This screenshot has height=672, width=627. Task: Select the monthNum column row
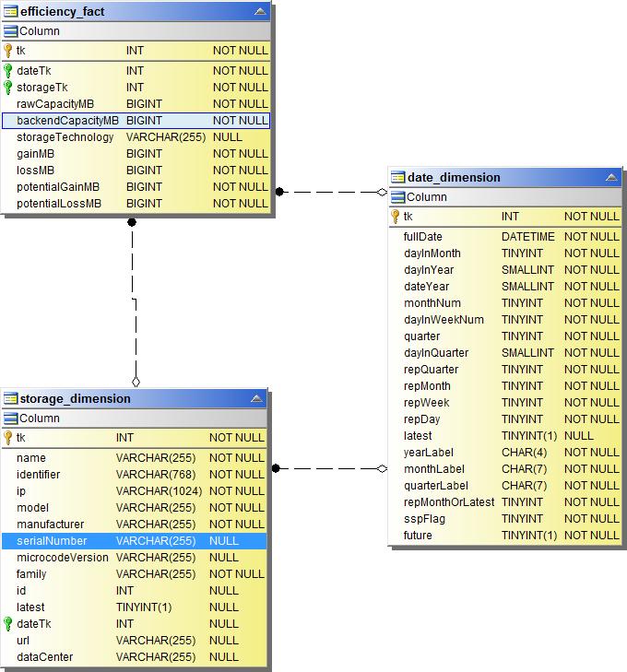[505, 303]
